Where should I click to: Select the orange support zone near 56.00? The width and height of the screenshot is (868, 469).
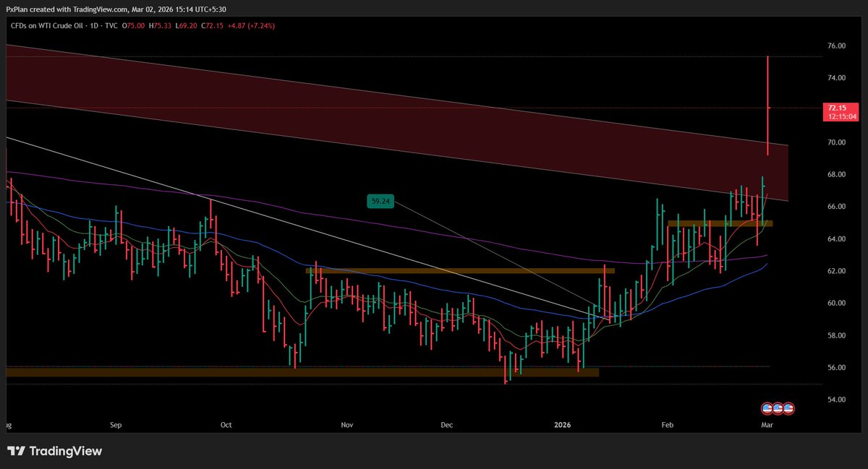pyautogui.click(x=302, y=372)
